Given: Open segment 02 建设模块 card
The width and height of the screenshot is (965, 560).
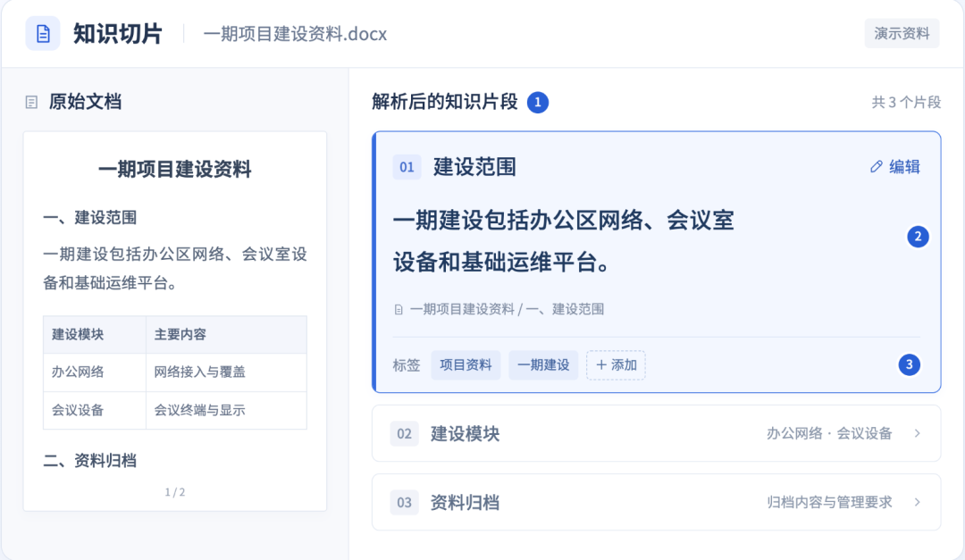Looking at the screenshot, I should [x=656, y=433].
